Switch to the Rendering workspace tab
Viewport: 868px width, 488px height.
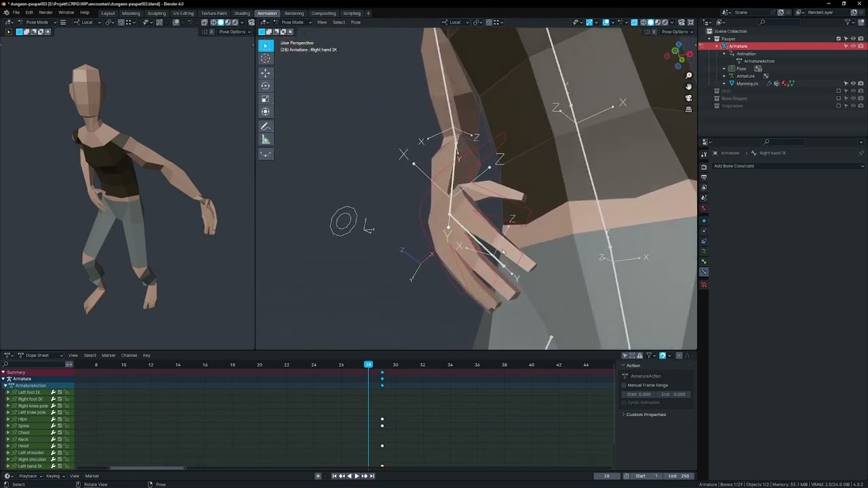pyautogui.click(x=294, y=13)
